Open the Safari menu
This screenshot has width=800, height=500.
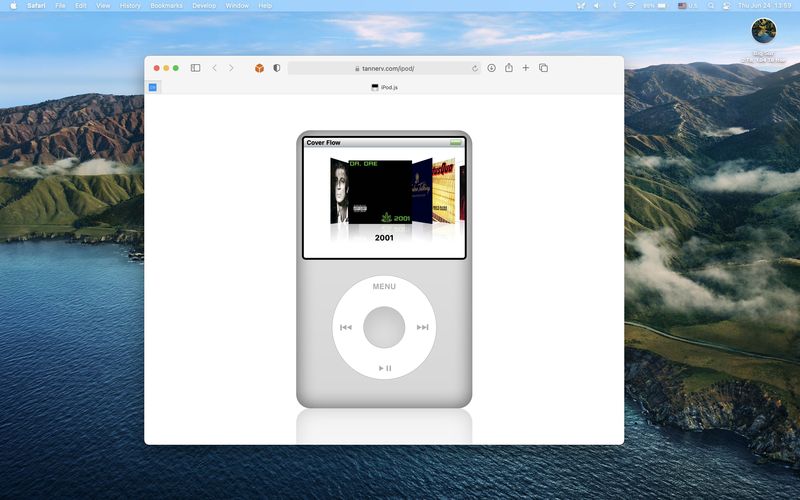36,6
